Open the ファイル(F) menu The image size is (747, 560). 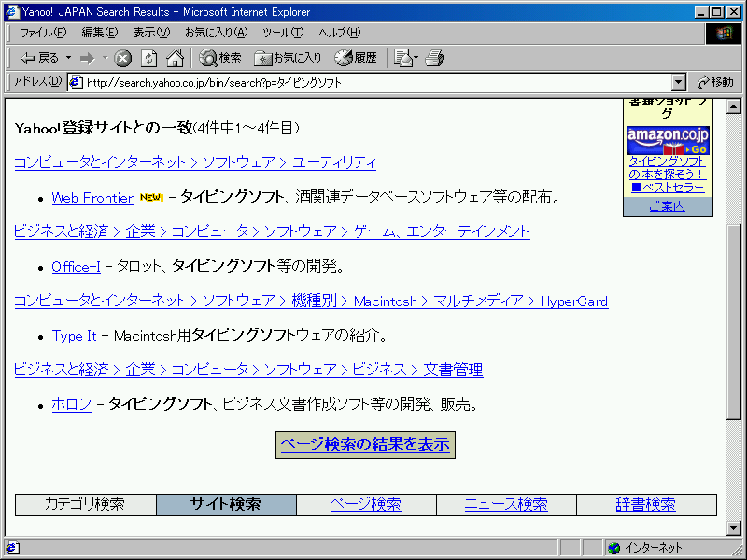(x=43, y=33)
